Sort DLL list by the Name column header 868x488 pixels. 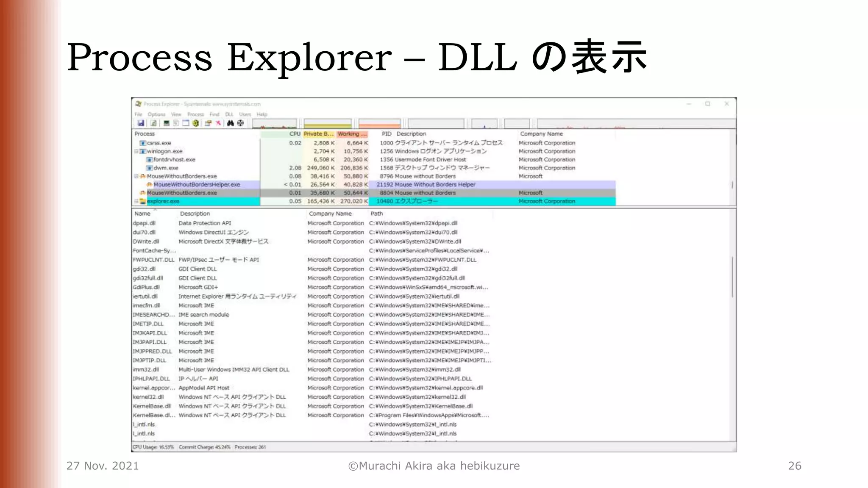[154, 214]
